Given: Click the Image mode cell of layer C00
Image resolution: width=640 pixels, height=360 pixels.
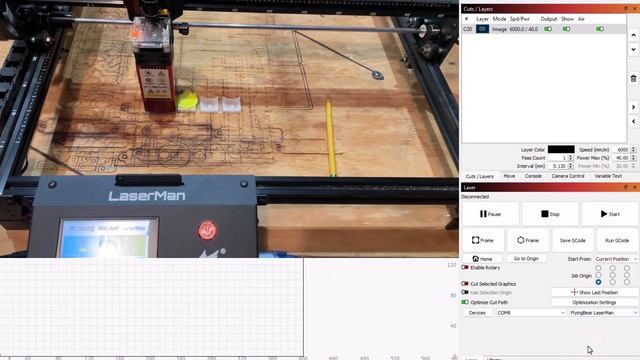Looking at the screenshot, I should 499,29.
